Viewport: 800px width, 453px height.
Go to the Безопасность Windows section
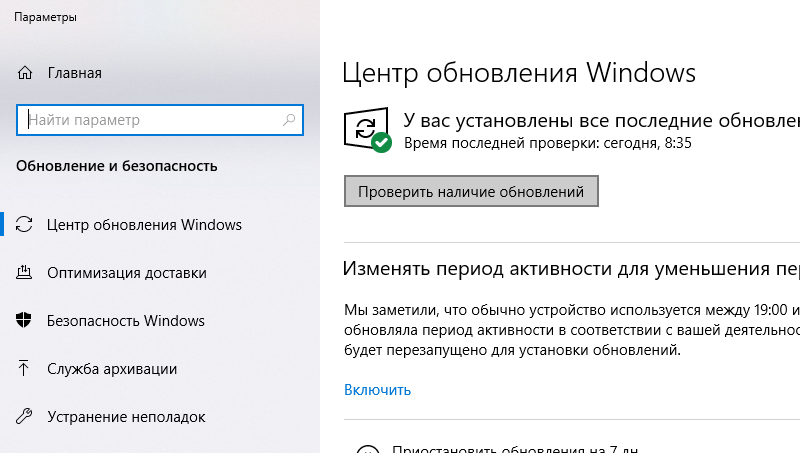pyautogui.click(x=125, y=321)
